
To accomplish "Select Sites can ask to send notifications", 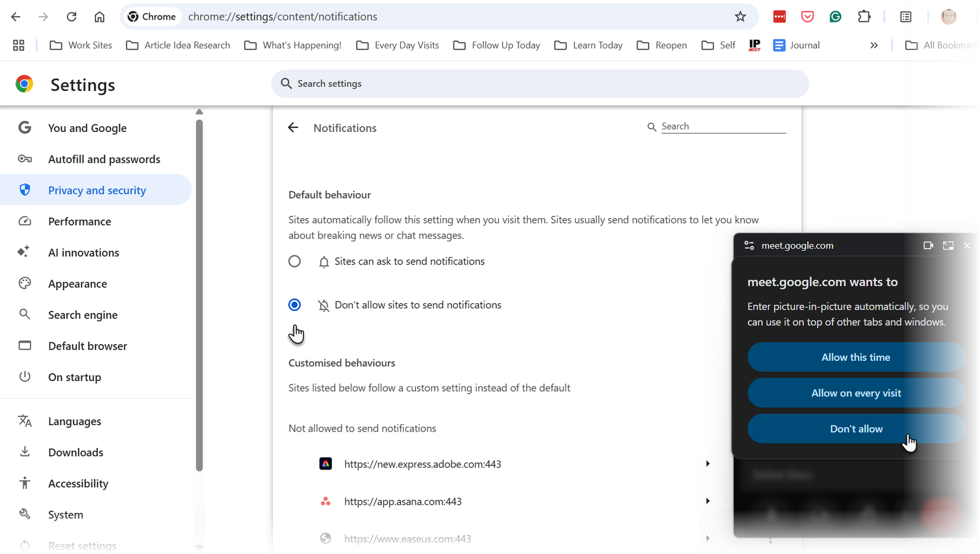I will tap(295, 262).
